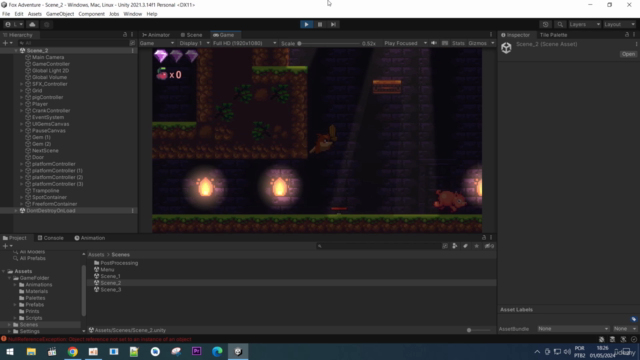Open the Full HD resolution dropdown
Viewport: 640px width, 360px height.
244,43
